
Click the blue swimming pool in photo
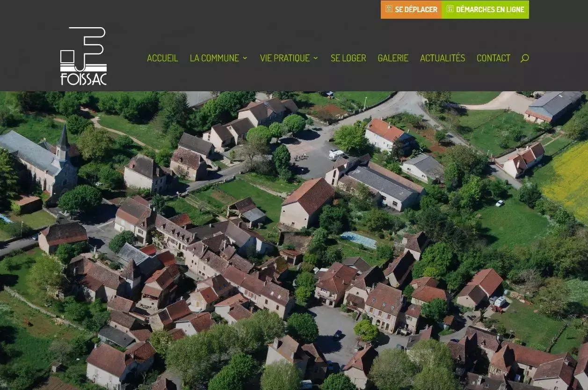[358, 240]
